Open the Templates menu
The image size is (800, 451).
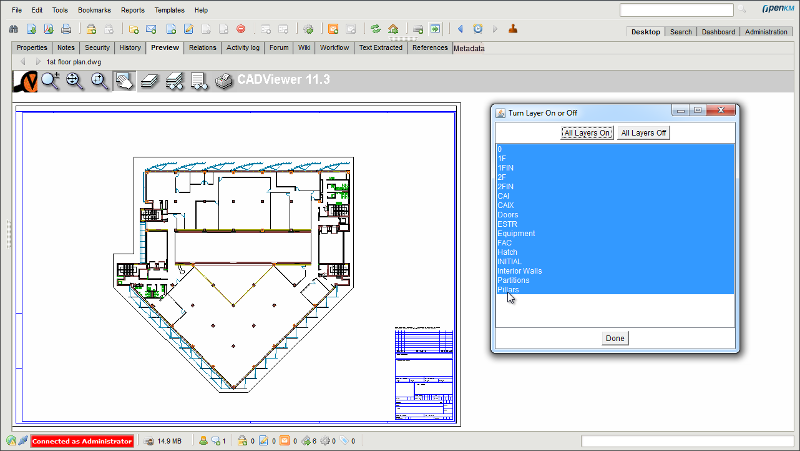point(169,10)
